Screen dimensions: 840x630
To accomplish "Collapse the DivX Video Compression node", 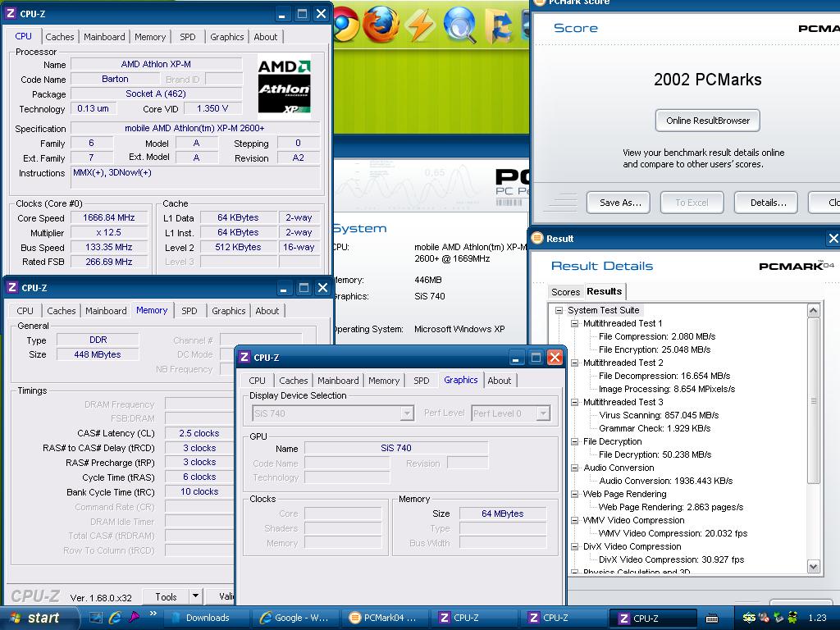I will tap(574, 546).
